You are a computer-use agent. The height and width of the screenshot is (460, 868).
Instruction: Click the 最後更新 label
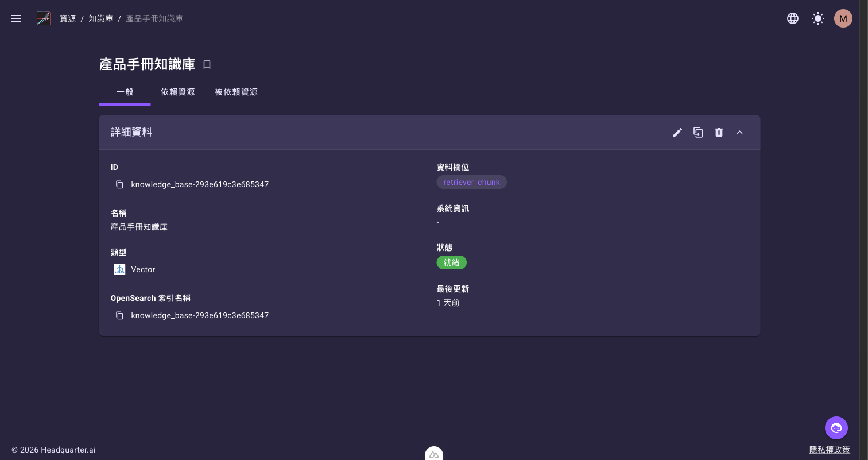(453, 289)
